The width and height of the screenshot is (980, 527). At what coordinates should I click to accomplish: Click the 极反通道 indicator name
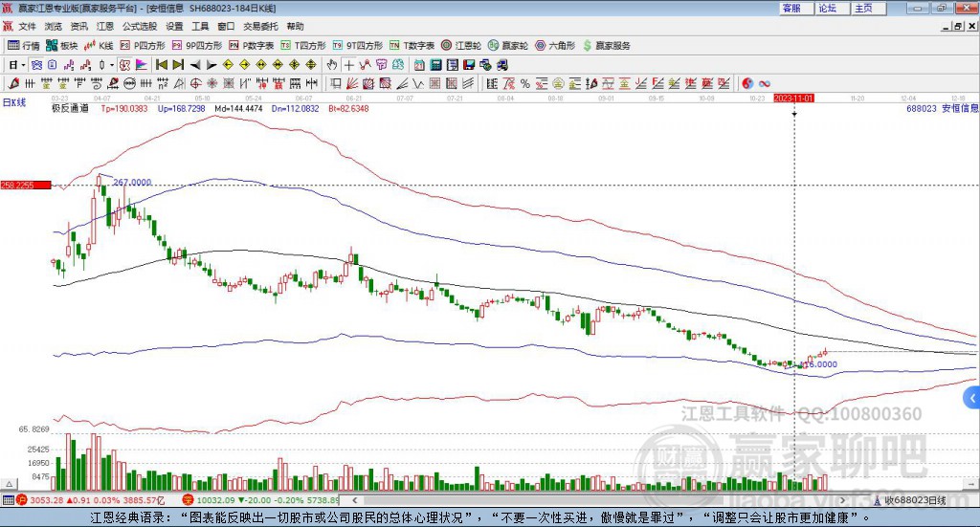point(70,108)
